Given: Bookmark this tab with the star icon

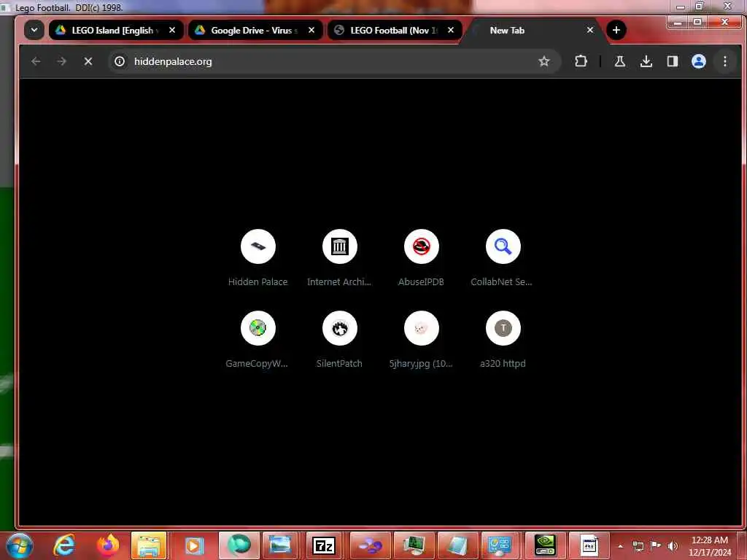Looking at the screenshot, I should (544, 61).
